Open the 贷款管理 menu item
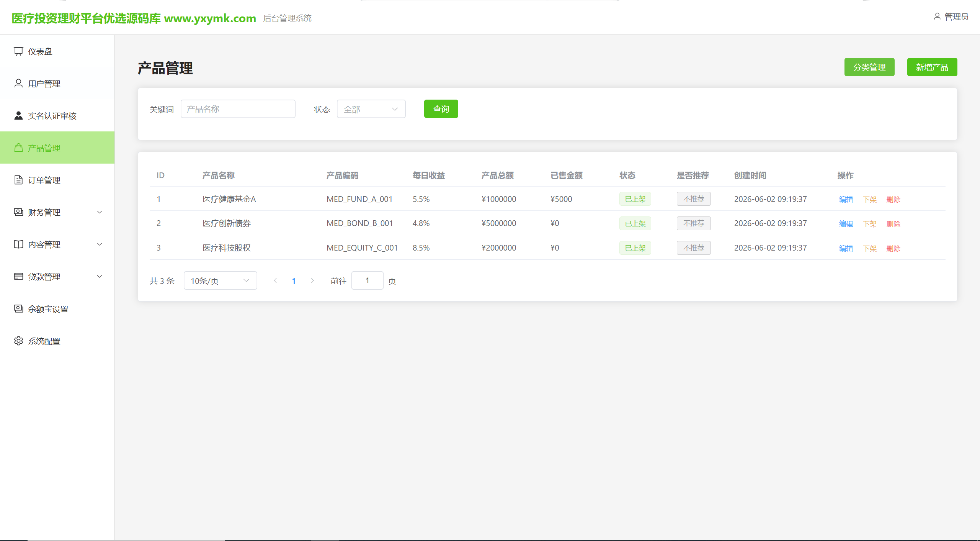 click(57, 277)
